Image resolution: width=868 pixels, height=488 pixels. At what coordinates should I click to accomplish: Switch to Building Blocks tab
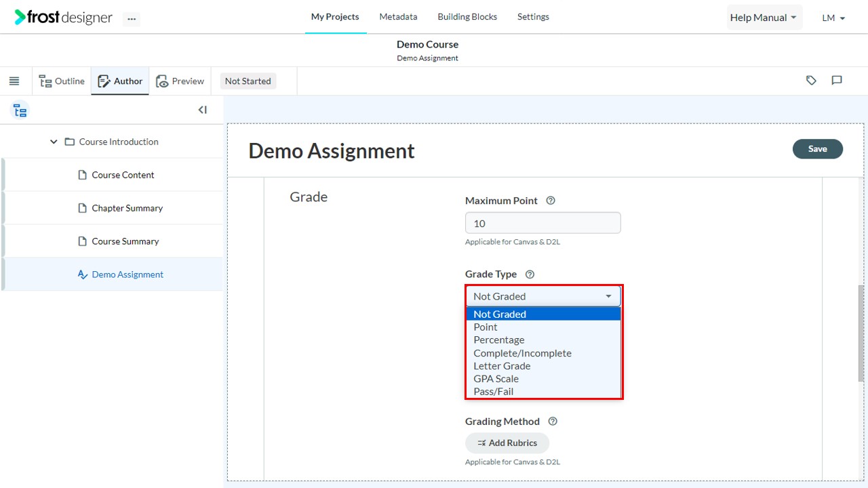point(467,17)
